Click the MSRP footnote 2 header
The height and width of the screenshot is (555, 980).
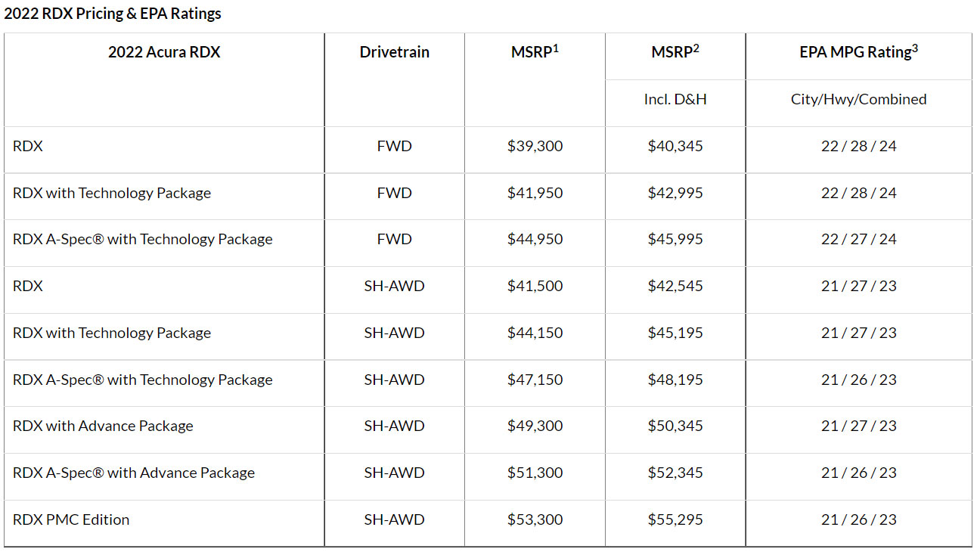coord(675,52)
